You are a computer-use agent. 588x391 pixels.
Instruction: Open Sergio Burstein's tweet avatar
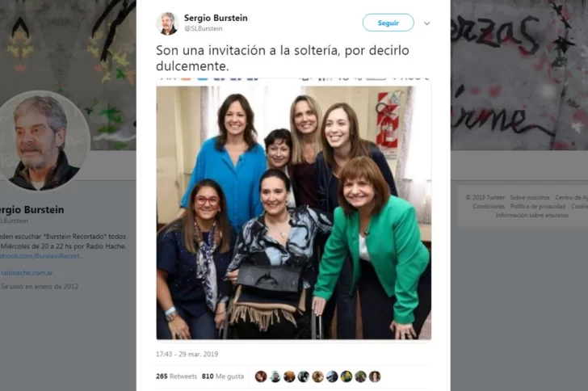pos(167,23)
